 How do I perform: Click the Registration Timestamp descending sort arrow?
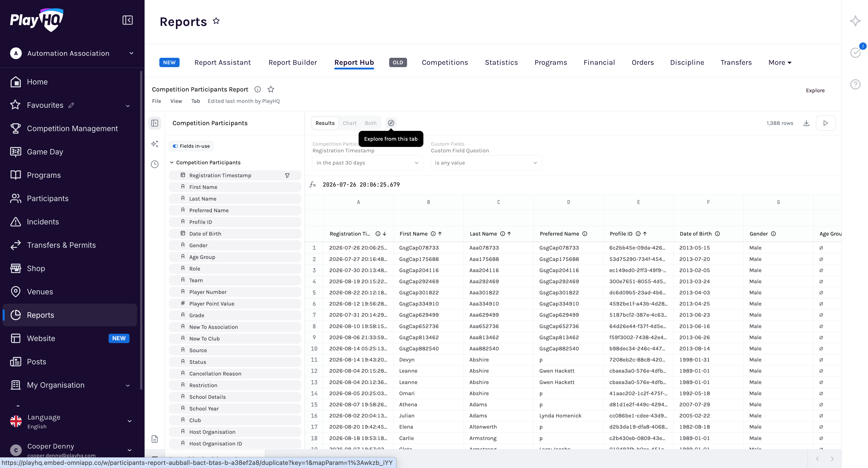[x=385, y=234]
